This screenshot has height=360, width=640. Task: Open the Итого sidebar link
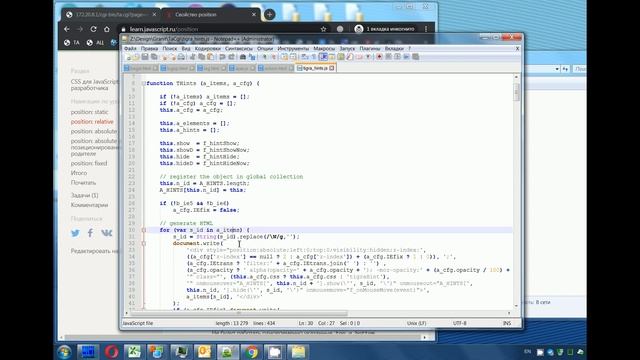click(x=79, y=173)
